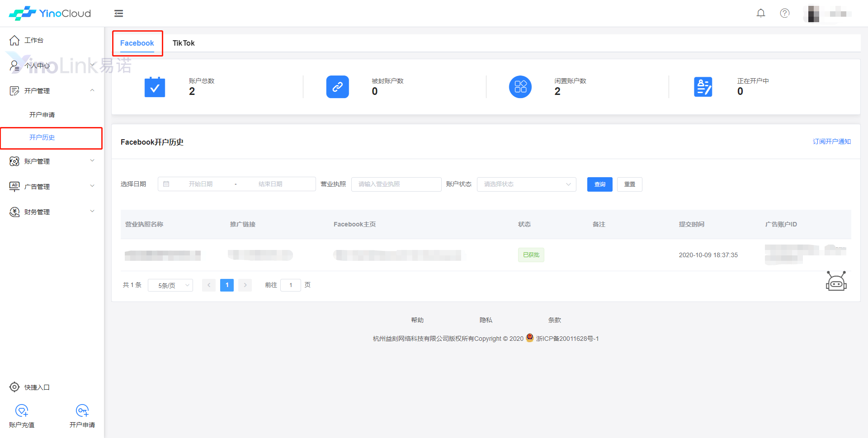Expand the 广告管理 menu chevron
This screenshot has height=438, width=868.
(x=92, y=186)
